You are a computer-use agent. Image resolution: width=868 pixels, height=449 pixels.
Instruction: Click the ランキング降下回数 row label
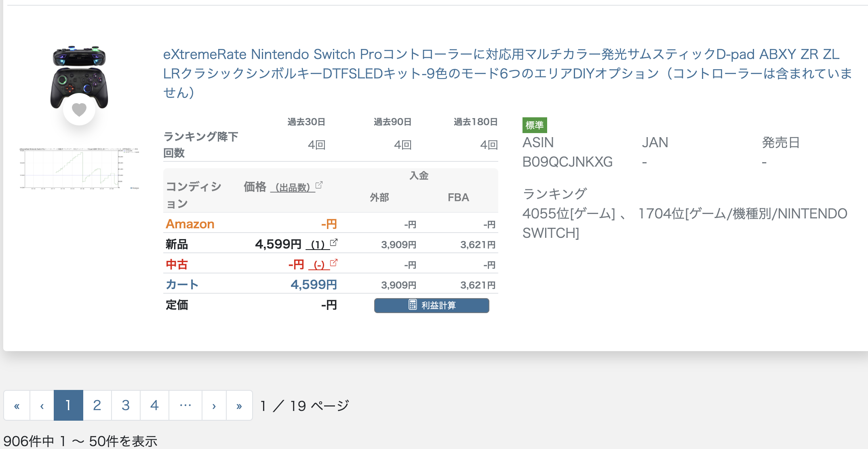click(x=201, y=145)
